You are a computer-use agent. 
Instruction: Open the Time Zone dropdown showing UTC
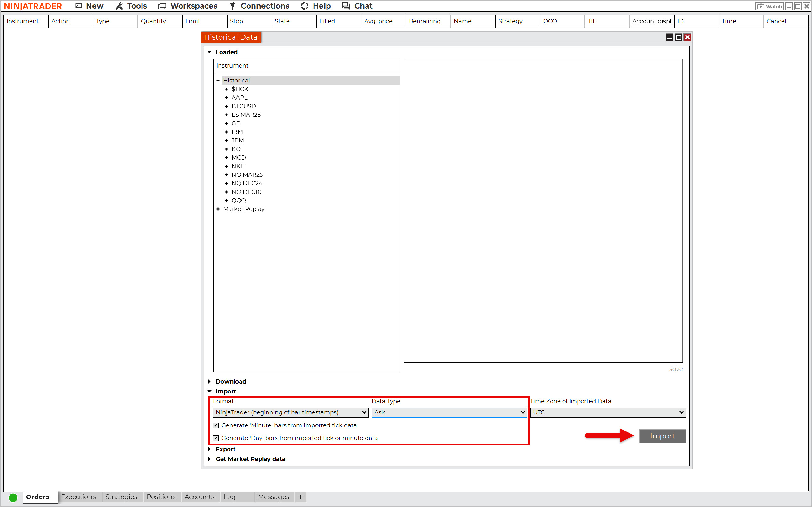[607, 412]
